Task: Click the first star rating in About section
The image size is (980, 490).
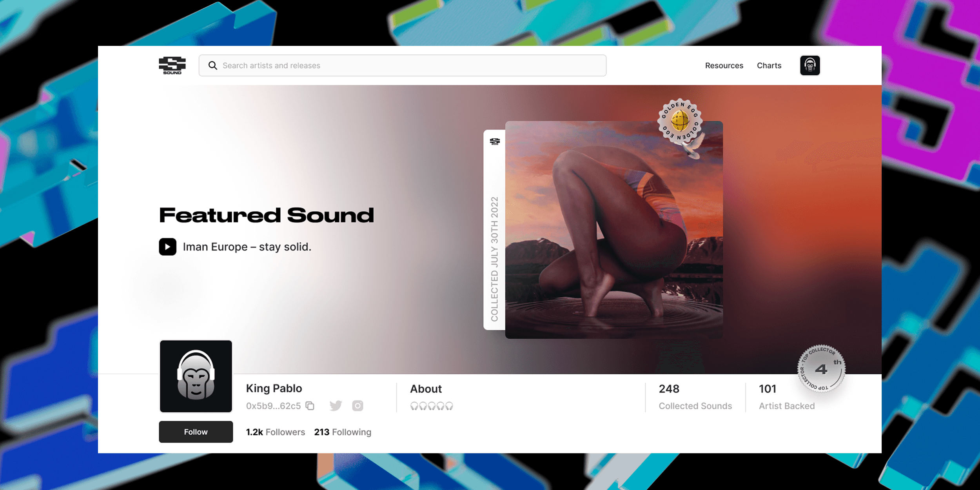Action: [x=412, y=406]
